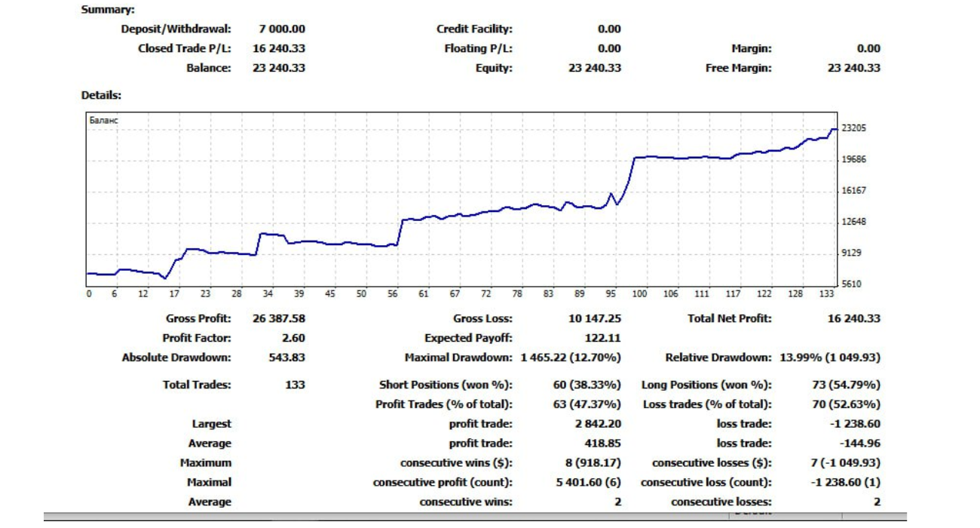Click trade number 56 on chart x-axis

(x=392, y=294)
